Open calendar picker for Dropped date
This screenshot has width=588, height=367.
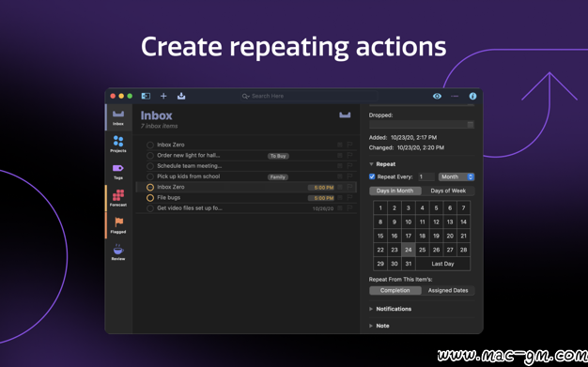471,125
